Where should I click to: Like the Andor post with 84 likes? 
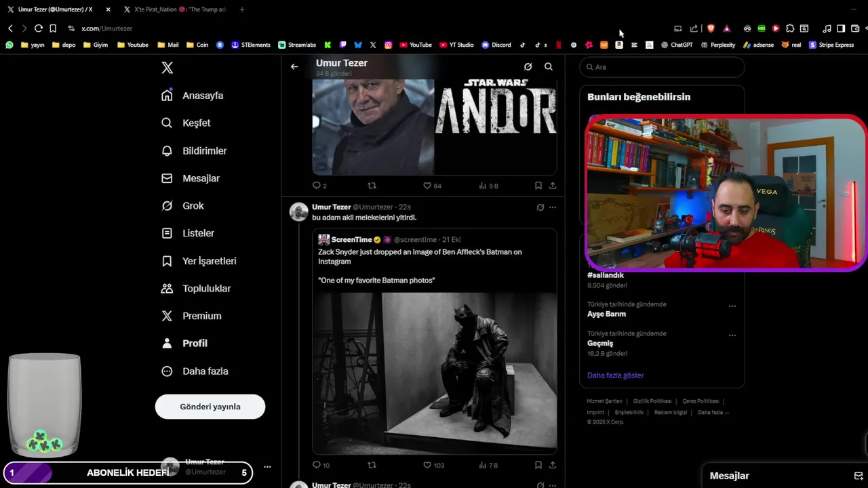click(432, 186)
